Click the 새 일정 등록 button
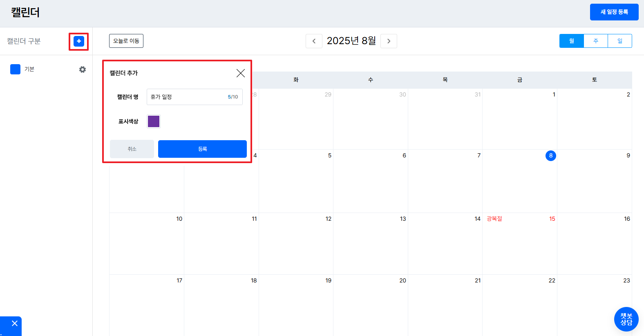 tap(614, 12)
